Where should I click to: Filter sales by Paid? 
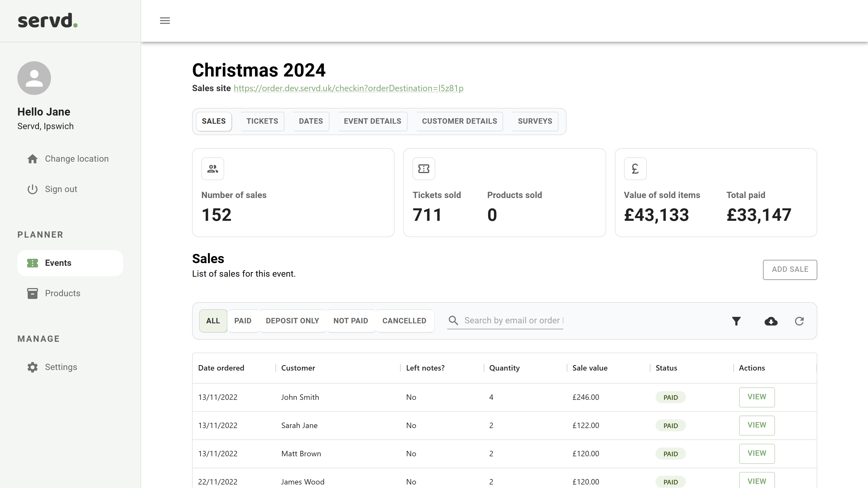[243, 321]
